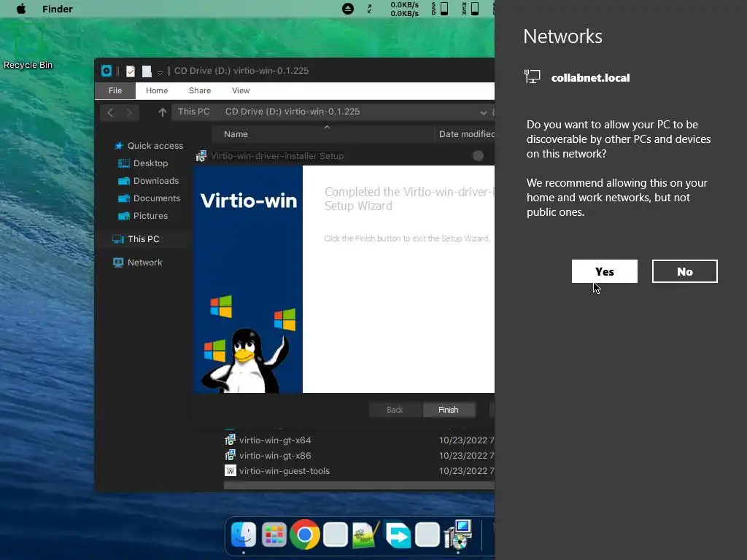Click the This PC monitor icon
Screen dimensions: 747x560
tap(118, 239)
